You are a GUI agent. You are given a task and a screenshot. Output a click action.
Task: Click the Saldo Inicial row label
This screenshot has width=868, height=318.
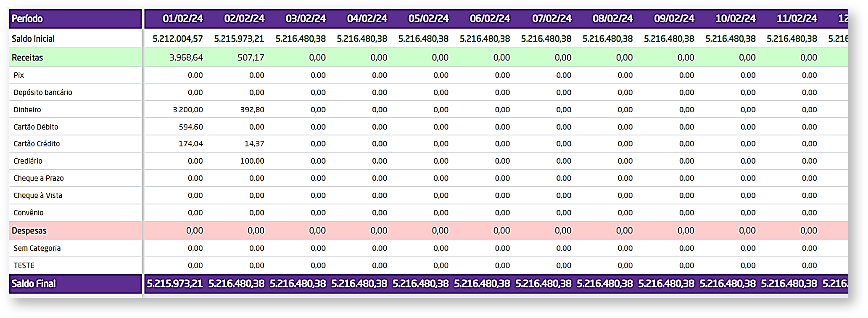[33, 39]
